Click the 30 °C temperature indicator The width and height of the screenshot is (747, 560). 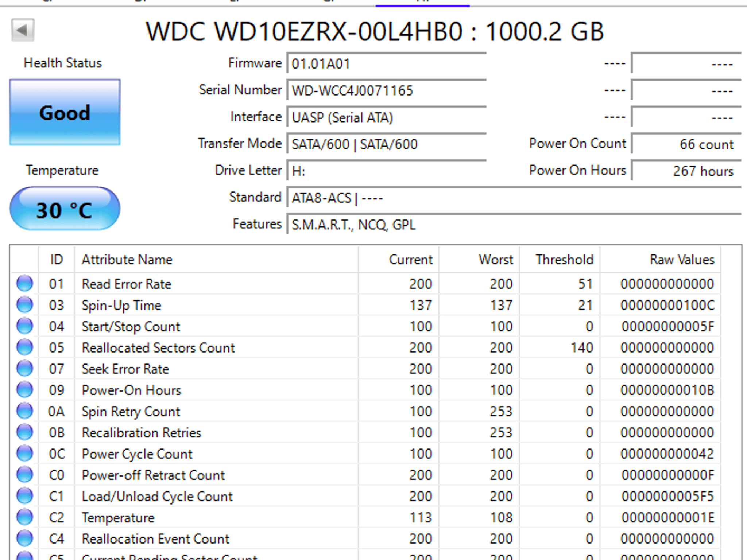click(x=65, y=209)
